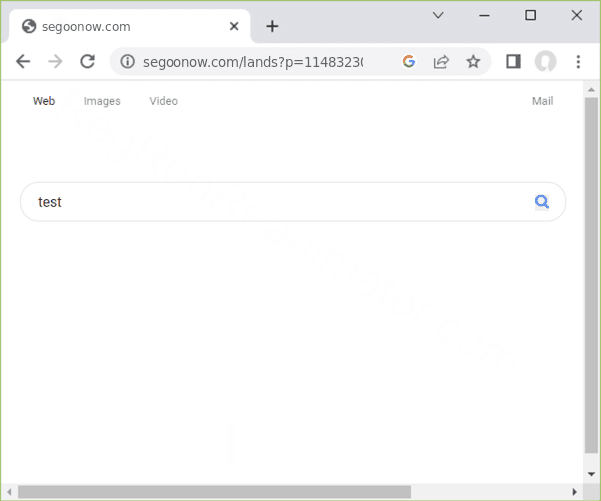Click the back navigation arrow
The width and height of the screenshot is (601, 501).
23,62
